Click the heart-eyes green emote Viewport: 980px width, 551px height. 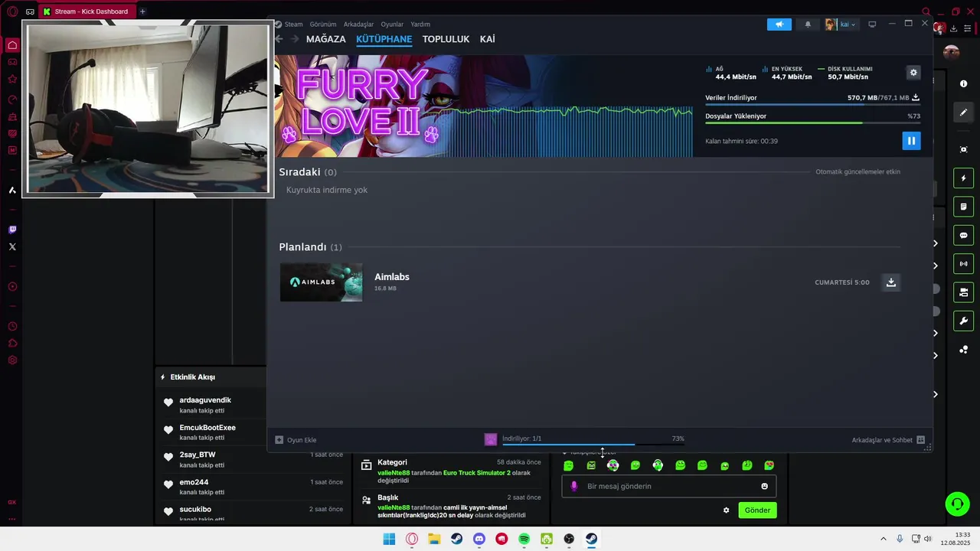pyautogui.click(x=769, y=465)
